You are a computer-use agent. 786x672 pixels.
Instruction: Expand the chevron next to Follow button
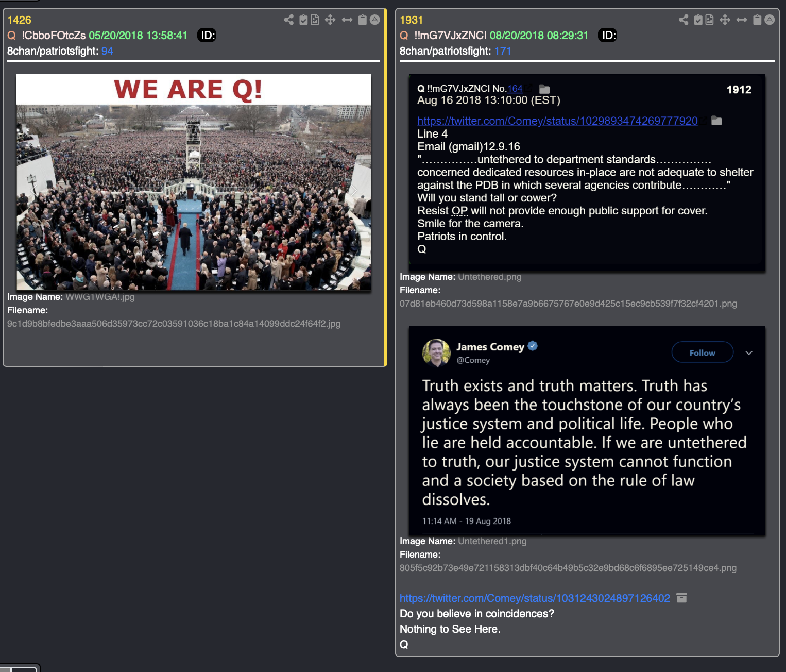tap(749, 353)
